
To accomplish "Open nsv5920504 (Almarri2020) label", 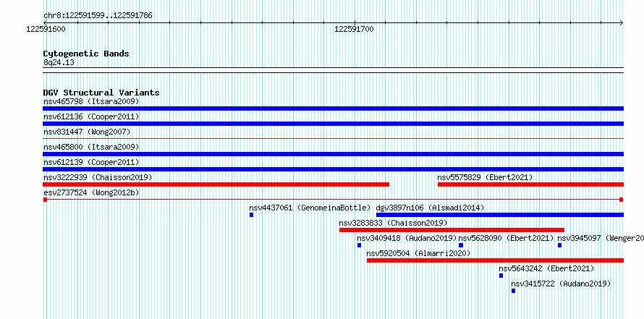I will 418,253.
